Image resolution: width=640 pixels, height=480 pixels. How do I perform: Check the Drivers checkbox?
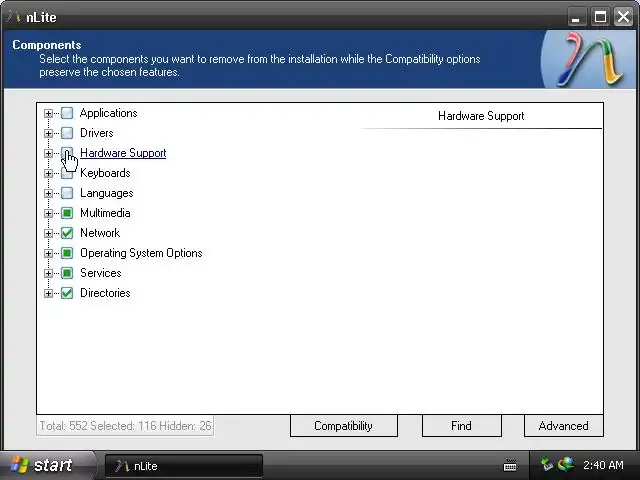click(67, 133)
